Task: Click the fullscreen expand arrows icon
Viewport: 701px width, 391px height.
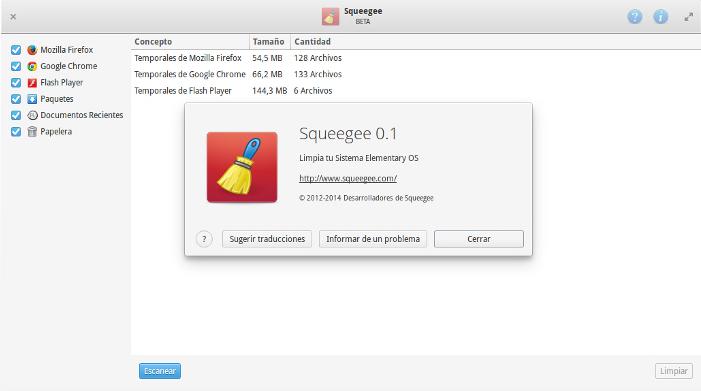Action: click(688, 17)
